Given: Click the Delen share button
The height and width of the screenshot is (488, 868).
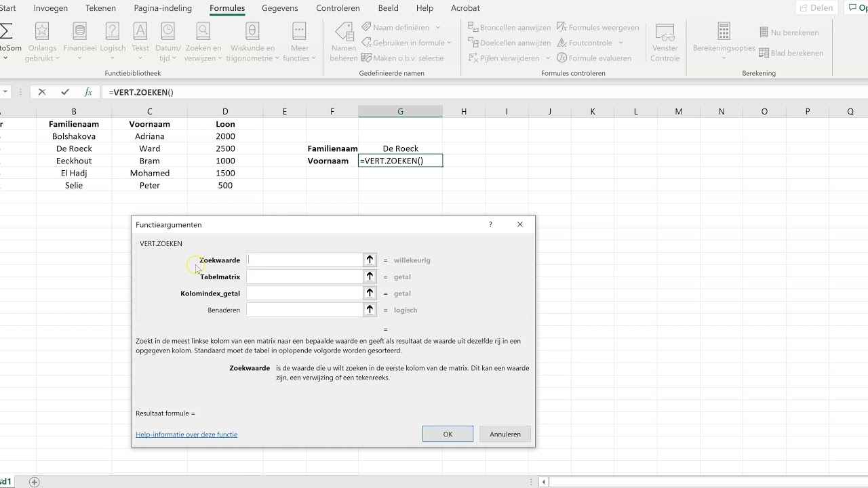Looking at the screenshot, I should coord(816,8).
